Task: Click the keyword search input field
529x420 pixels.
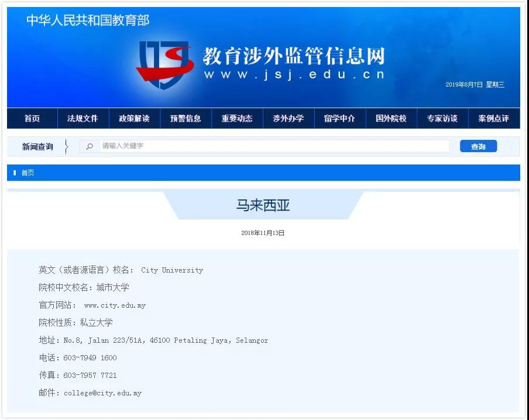Action: point(263,146)
